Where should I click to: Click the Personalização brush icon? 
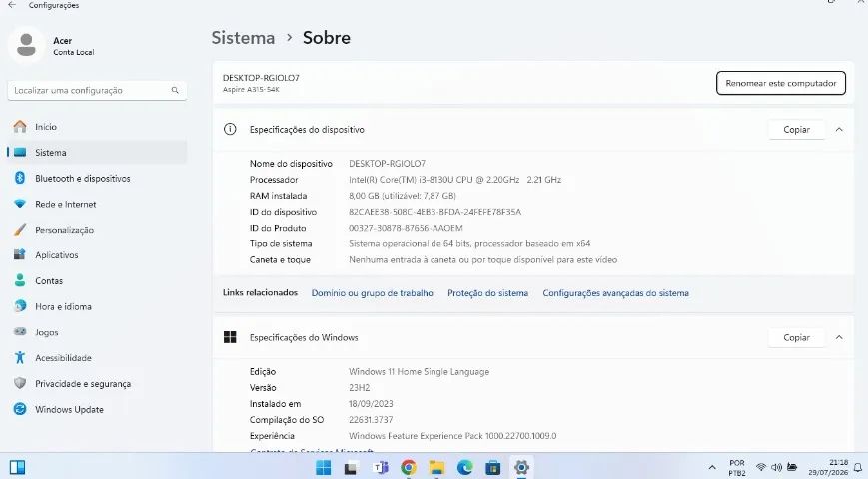pyautogui.click(x=20, y=230)
